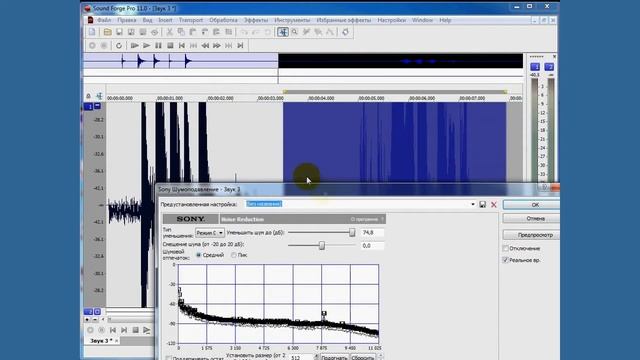Click the waveform overview bar at the top
Image resolution: width=640 pixels, height=360 pixels.
pos(303,61)
